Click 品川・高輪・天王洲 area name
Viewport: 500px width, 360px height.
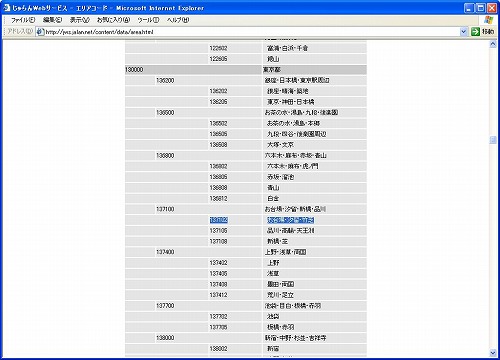(291, 231)
